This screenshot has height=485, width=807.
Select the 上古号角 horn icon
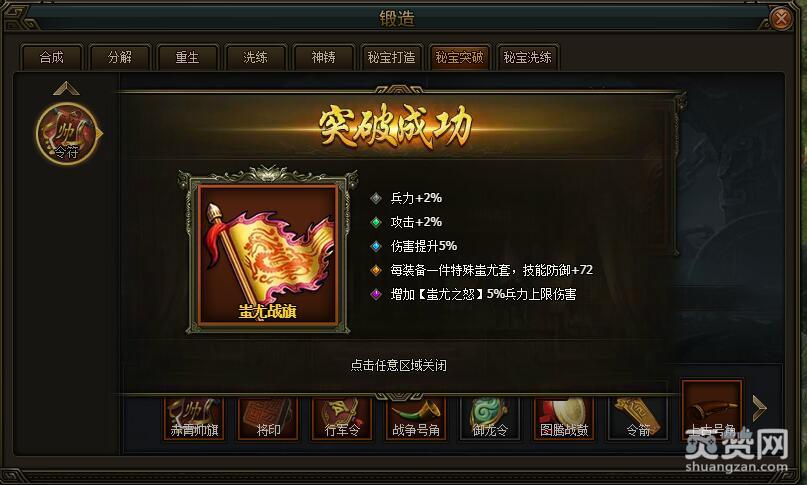click(x=712, y=410)
